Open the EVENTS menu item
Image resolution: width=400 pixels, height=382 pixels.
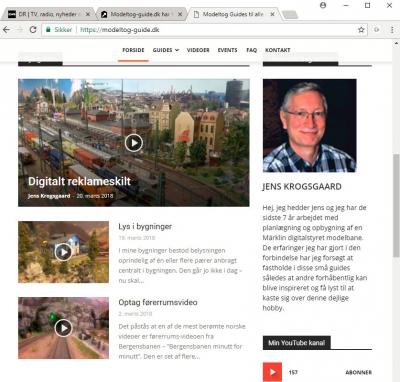(x=228, y=50)
